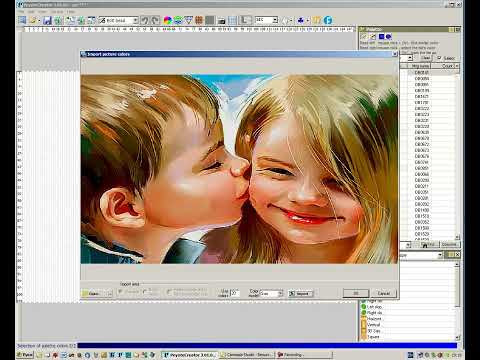Click the triangle bead pattern icon
The width and height of the screenshot is (480, 360).
(x=189, y=20)
